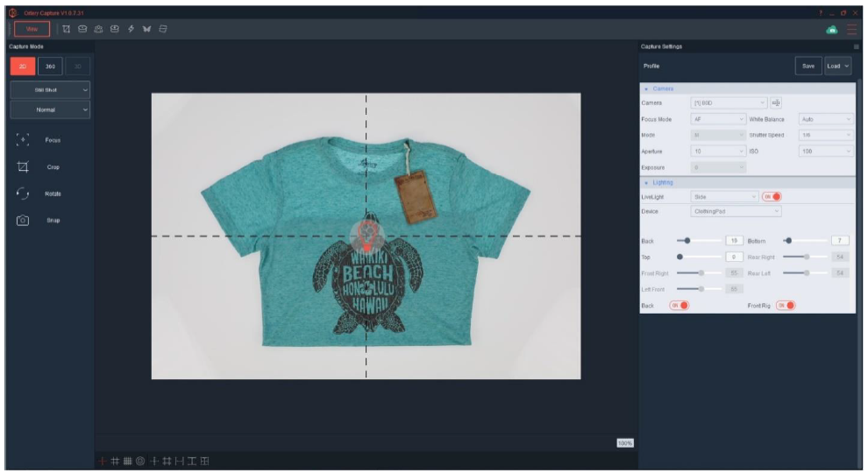Click the "Capture Mode" panel title
868x473 pixels.
(x=26, y=46)
